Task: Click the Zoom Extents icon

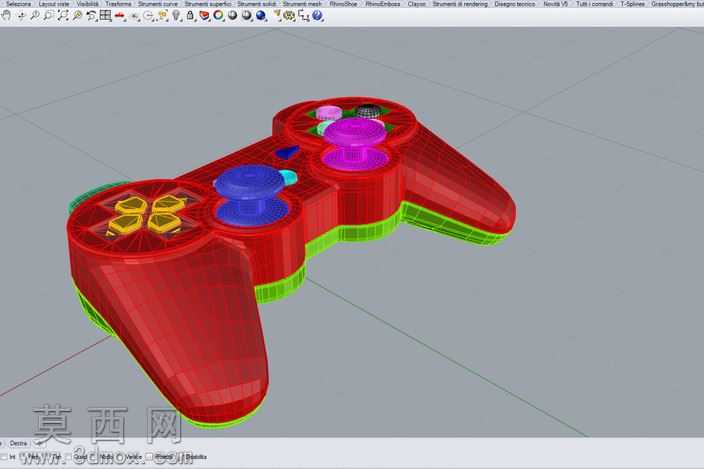Action: (63, 16)
